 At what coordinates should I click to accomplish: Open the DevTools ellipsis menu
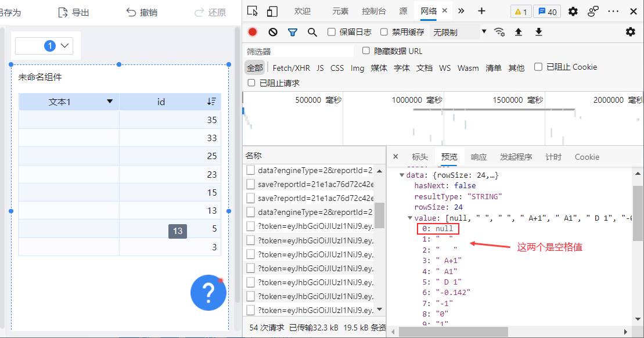click(613, 12)
